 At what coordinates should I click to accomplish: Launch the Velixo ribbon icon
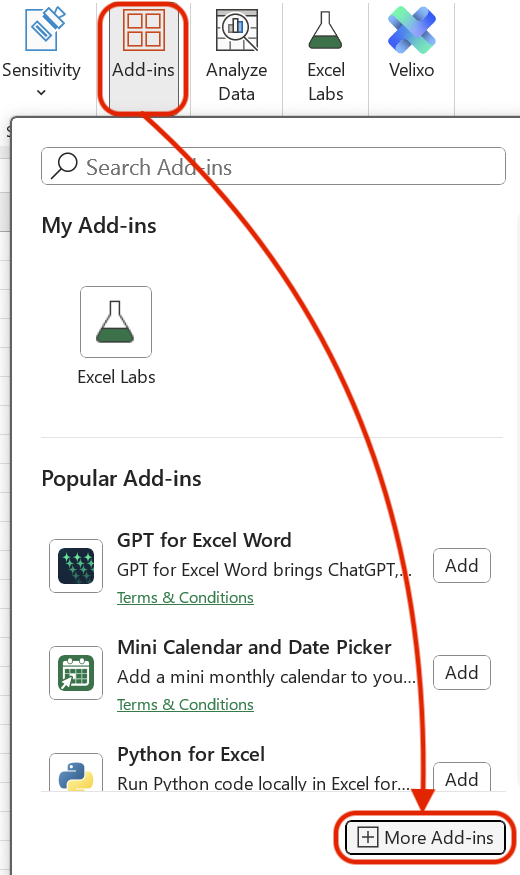click(412, 44)
